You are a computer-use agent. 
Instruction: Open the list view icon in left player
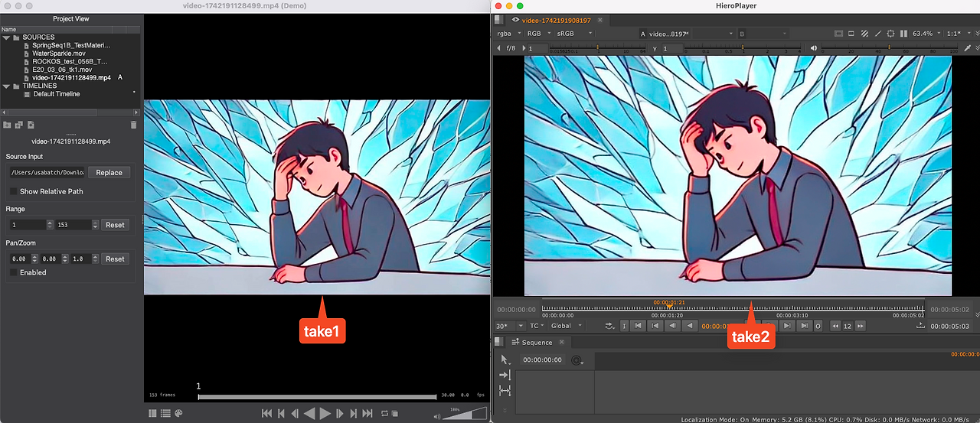tap(165, 413)
